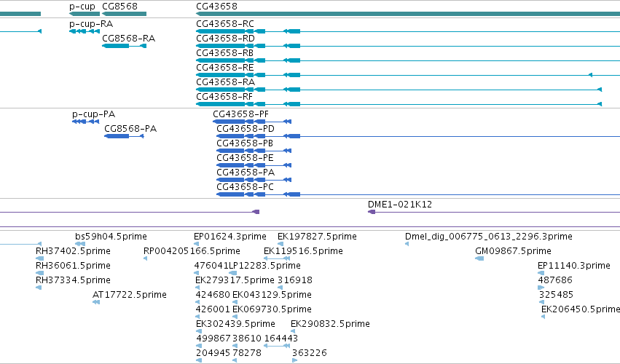Open the EK119516.5prime label

coord(303,251)
